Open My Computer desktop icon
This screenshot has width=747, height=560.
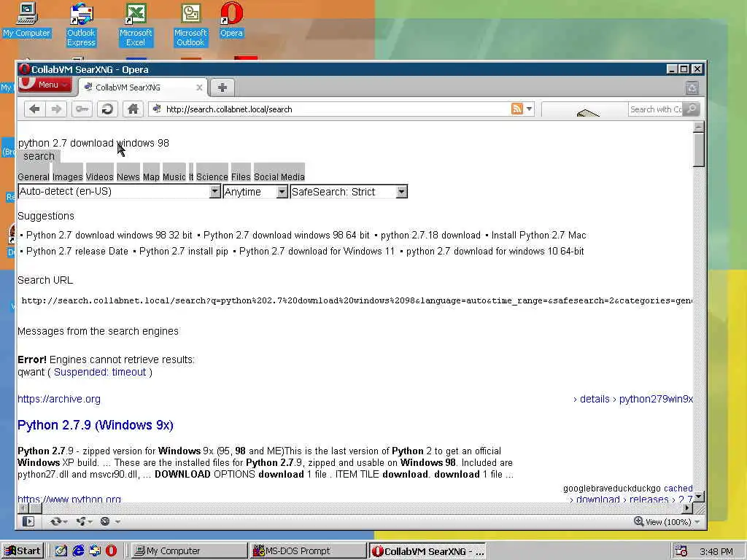27,20
